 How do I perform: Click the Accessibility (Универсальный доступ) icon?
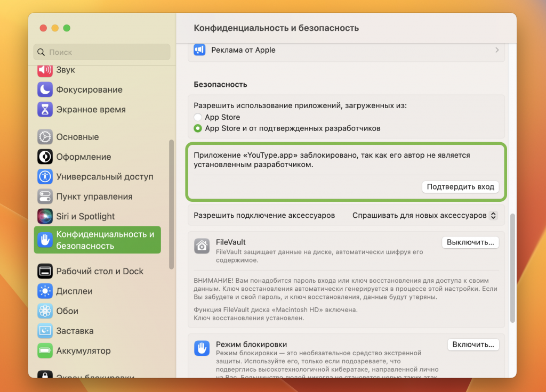point(45,177)
